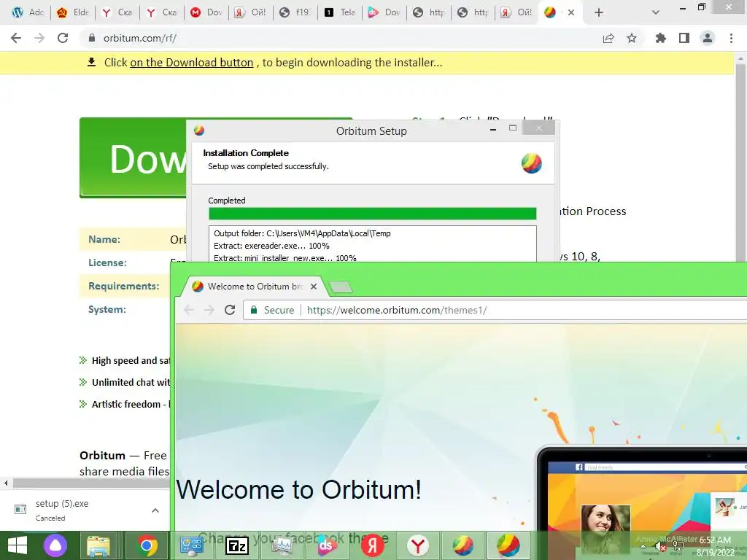Switch to the 'Dov' tab with red M icon
This screenshot has height=560, width=747.
pos(206,12)
